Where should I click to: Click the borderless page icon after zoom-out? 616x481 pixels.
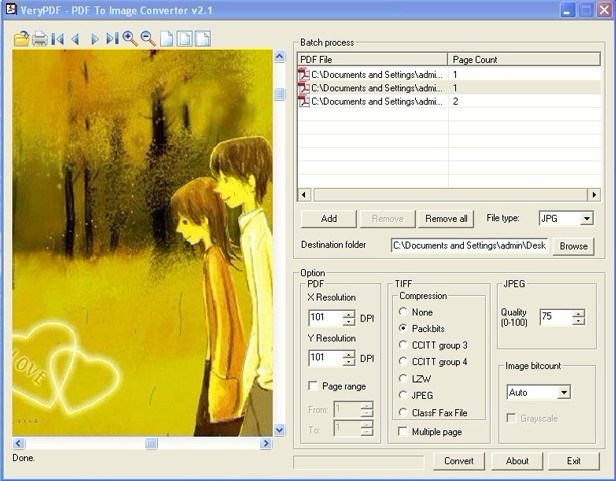pyautogui.click(x=167, y=39)
